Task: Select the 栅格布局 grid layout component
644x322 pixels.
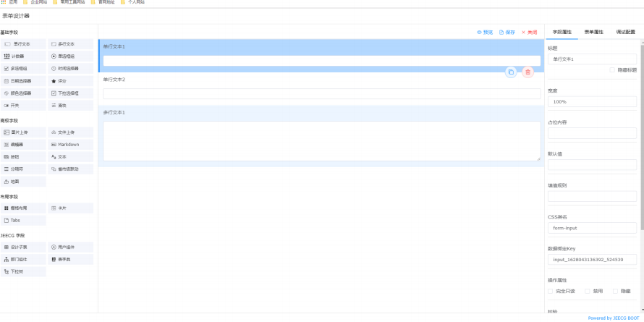Action: coord(23,208)
